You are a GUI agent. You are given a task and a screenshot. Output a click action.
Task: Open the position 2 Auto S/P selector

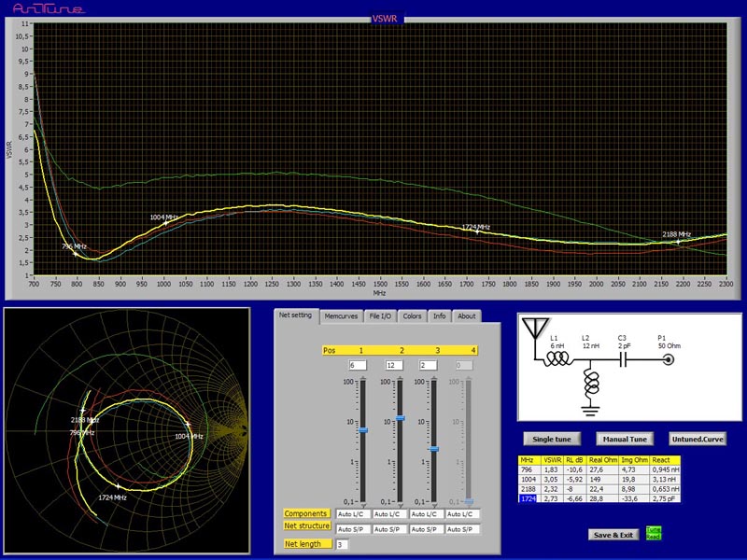(389, 529)
